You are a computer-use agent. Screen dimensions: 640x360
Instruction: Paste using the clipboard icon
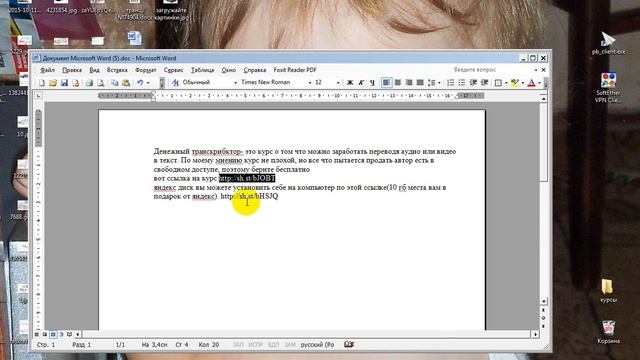(126, 83)
